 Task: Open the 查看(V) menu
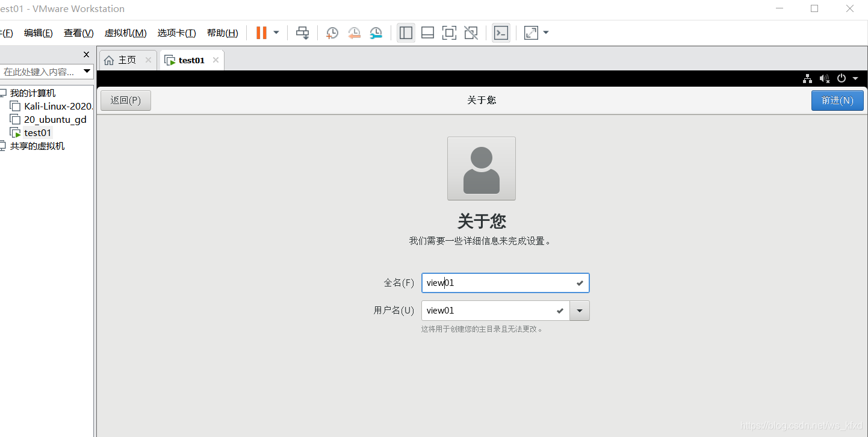point(79,33)
